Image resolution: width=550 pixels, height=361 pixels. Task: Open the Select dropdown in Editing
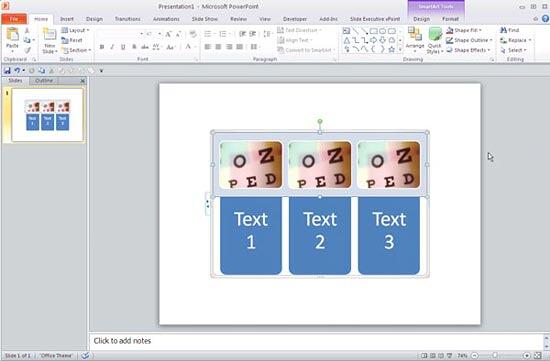point(514,50)
